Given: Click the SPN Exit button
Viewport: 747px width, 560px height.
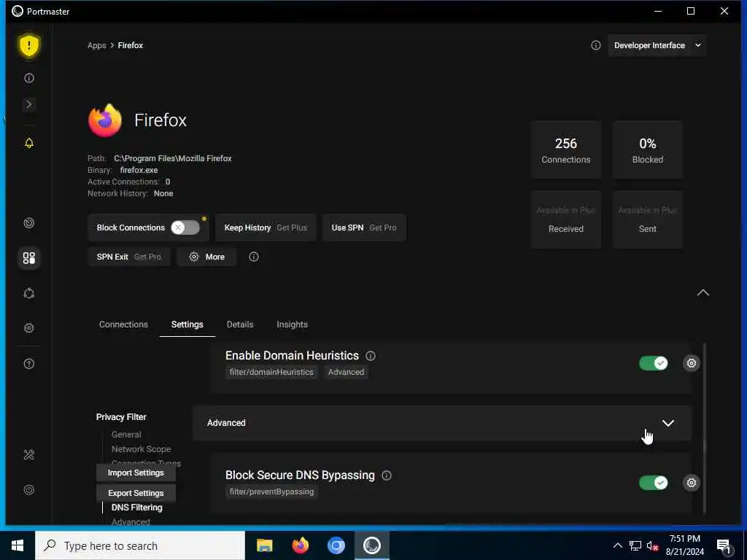Looking at the screenshot, I should (x=128, y=257).
